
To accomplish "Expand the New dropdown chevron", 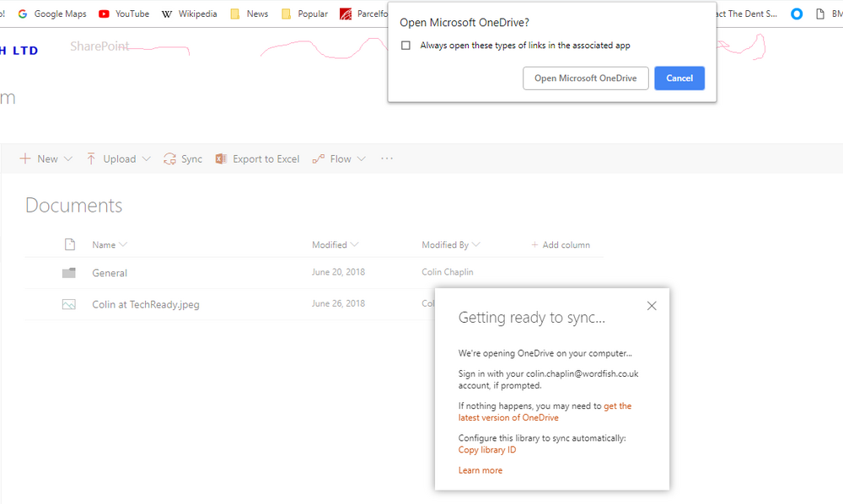I will coord(67,159).
